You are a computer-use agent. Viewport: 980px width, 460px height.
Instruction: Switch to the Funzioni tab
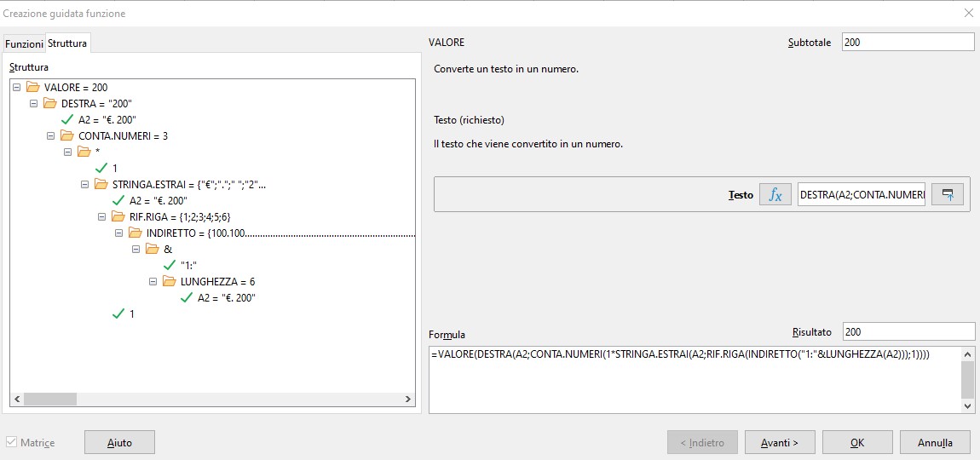(x=24, y=43)
